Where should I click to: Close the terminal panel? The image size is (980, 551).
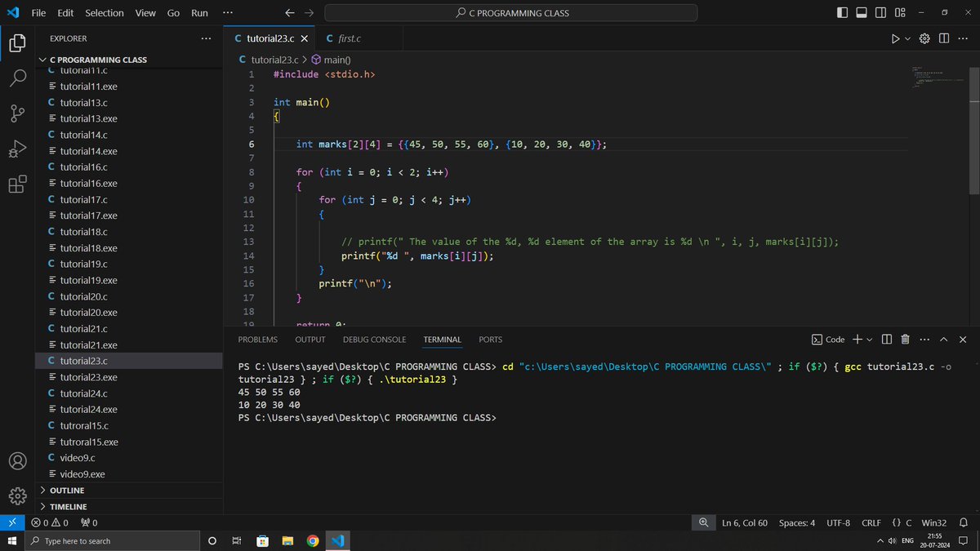point(962,340)
